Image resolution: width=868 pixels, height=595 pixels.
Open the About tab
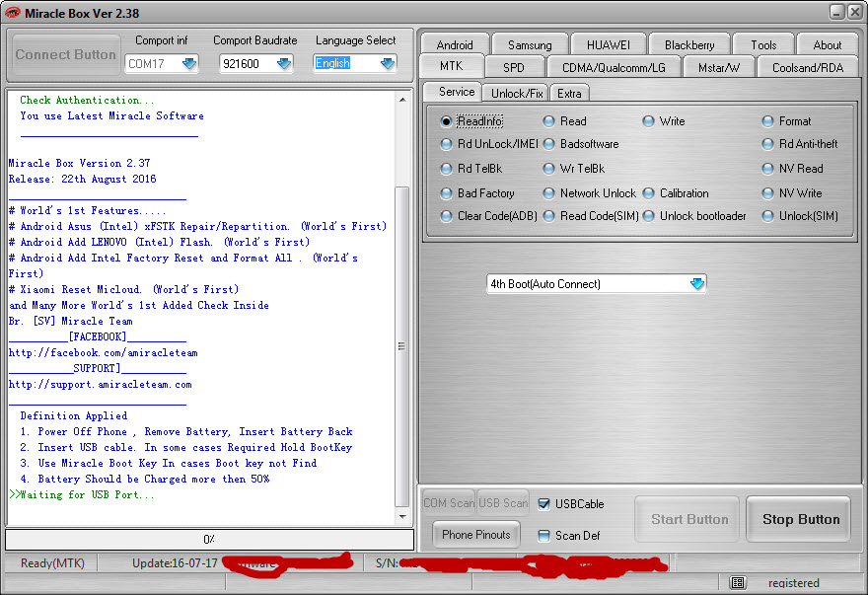click(827, 44)
